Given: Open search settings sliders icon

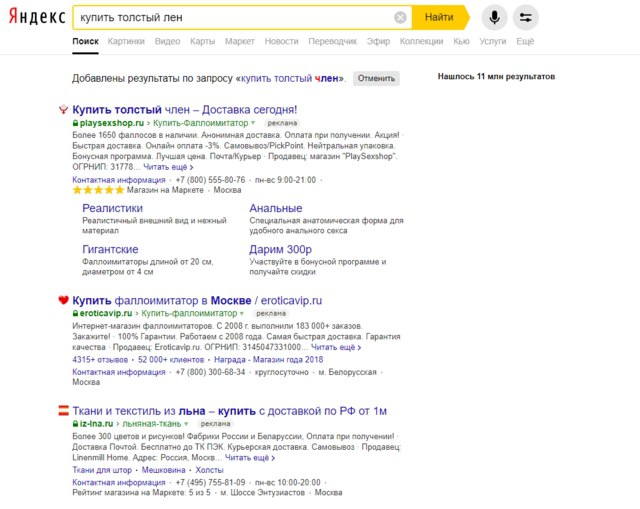Looking at the screenshot, I should tap(526, 18).
